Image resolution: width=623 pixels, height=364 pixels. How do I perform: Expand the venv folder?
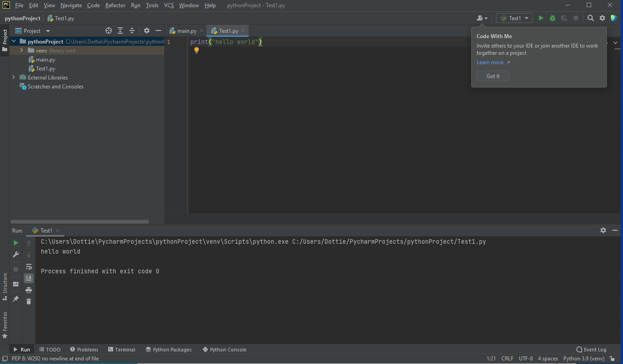click(22, 51)
